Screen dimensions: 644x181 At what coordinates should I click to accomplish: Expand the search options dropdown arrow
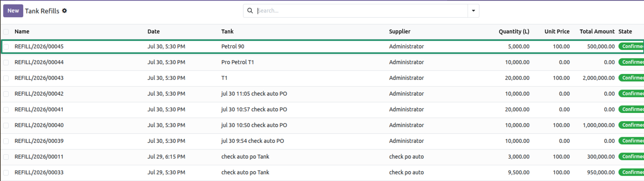coord(473,11)
